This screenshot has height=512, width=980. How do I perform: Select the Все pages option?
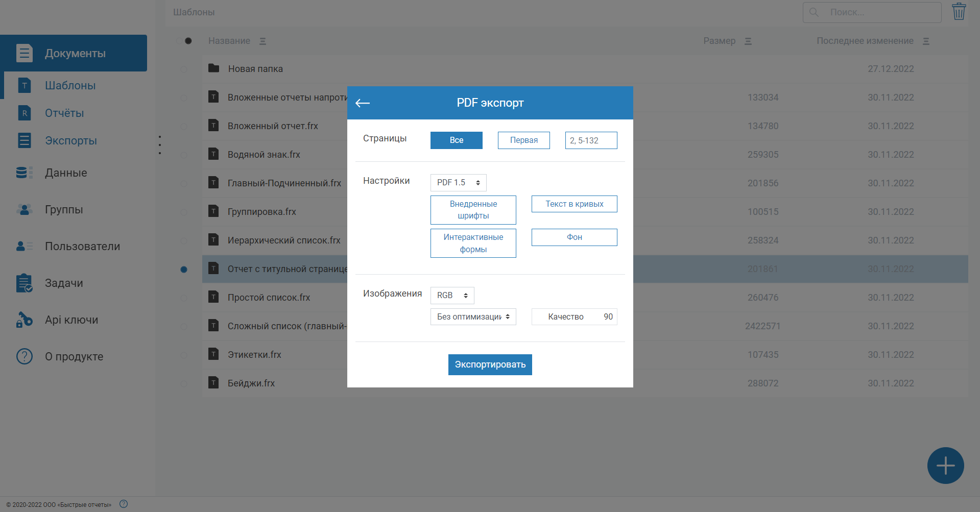coord(457,140)
